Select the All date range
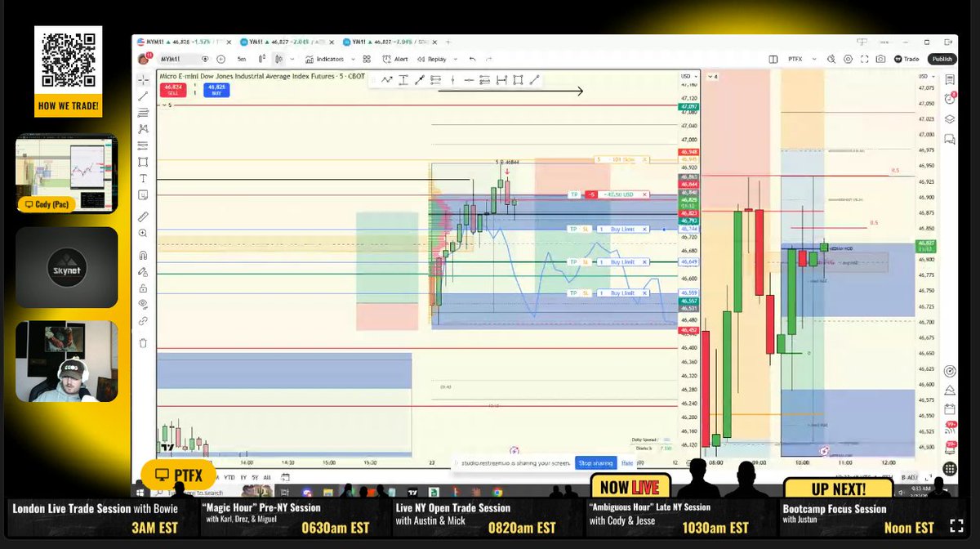The width and height of the screenshot is (980, 549). coord(267,476)
